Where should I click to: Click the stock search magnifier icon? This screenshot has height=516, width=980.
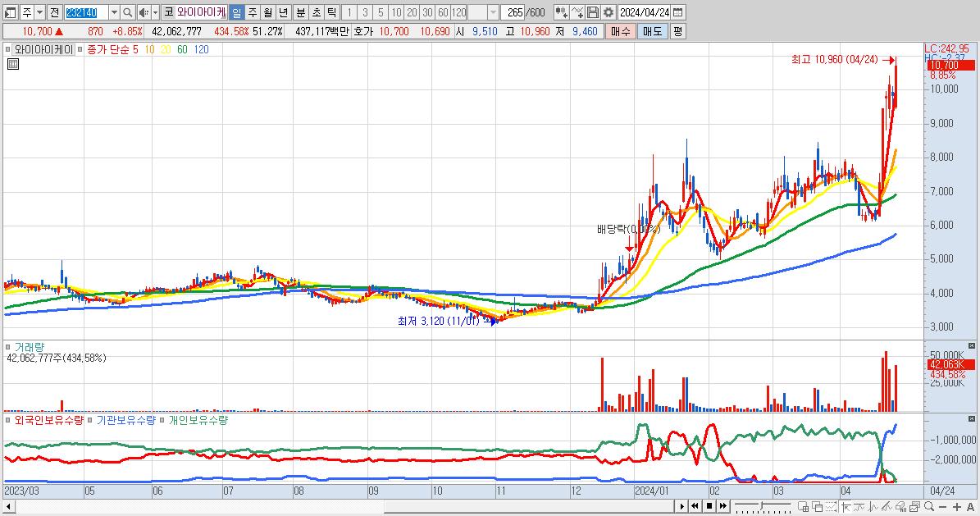(127, 12)
